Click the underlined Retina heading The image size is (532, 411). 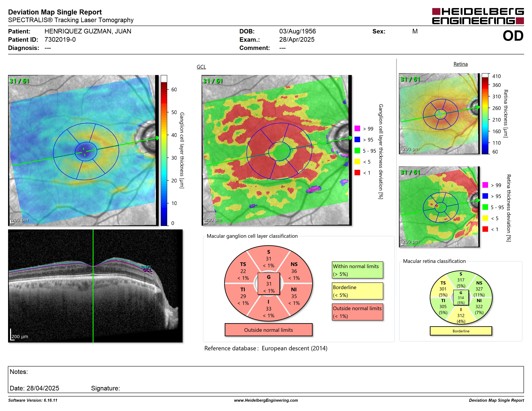click(x=460, y=64)
